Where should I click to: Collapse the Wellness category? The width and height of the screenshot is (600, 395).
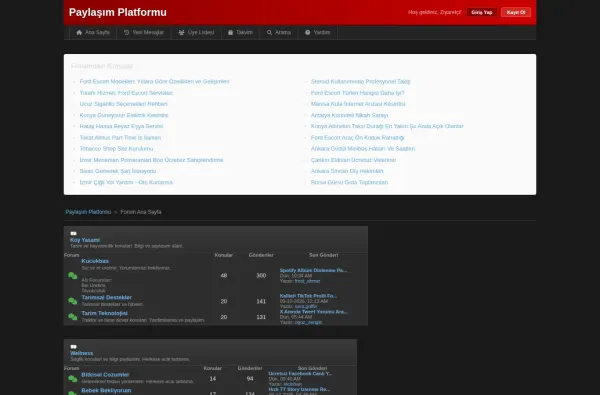(73, 346)
